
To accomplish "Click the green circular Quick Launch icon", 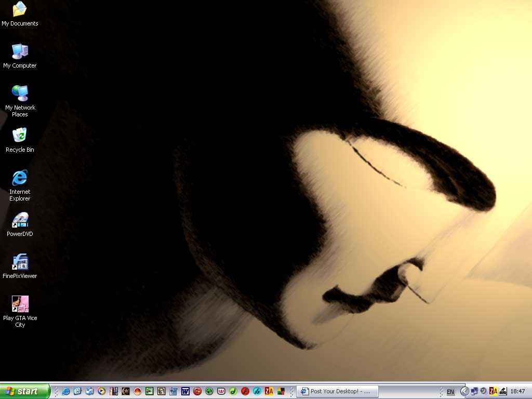I will (209, 391).
